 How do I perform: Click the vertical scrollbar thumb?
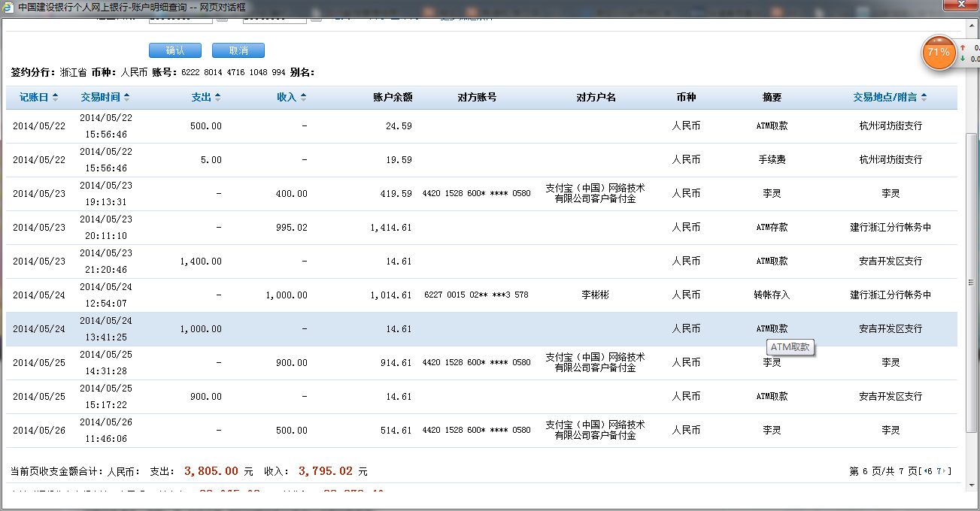972,282
